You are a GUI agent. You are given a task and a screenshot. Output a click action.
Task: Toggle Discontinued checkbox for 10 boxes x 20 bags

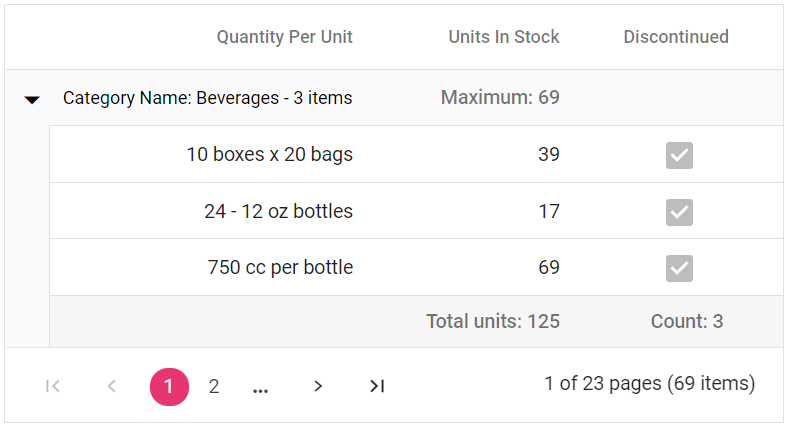coord(679,155)
